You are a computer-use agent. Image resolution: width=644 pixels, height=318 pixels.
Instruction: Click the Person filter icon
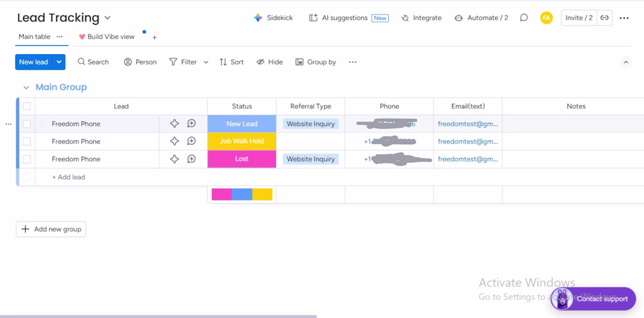point(128,62)
